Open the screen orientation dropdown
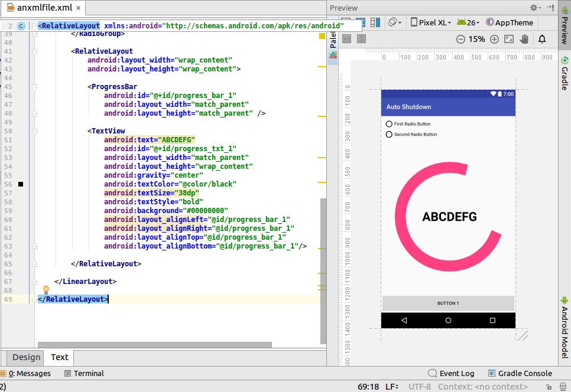571x392 pixels. click(x=394, y=22)
